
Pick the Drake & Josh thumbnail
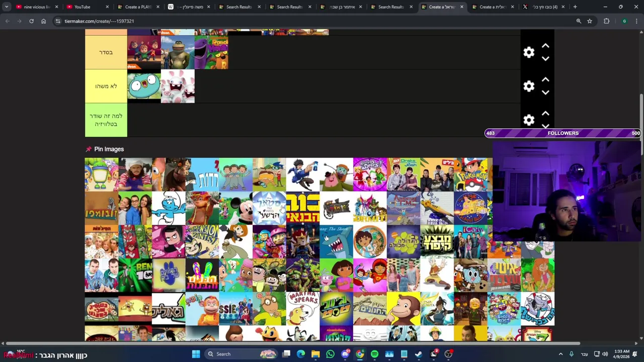click(404, 174)
